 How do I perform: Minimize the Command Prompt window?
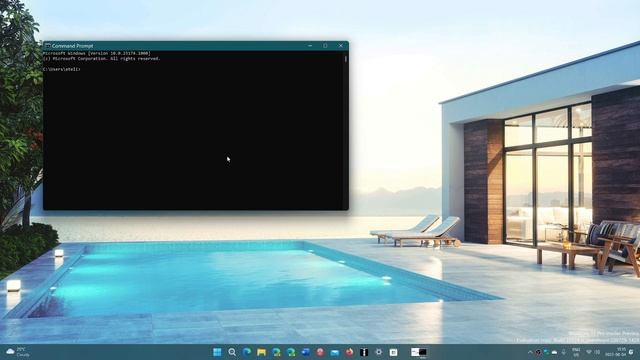(310, 46)
